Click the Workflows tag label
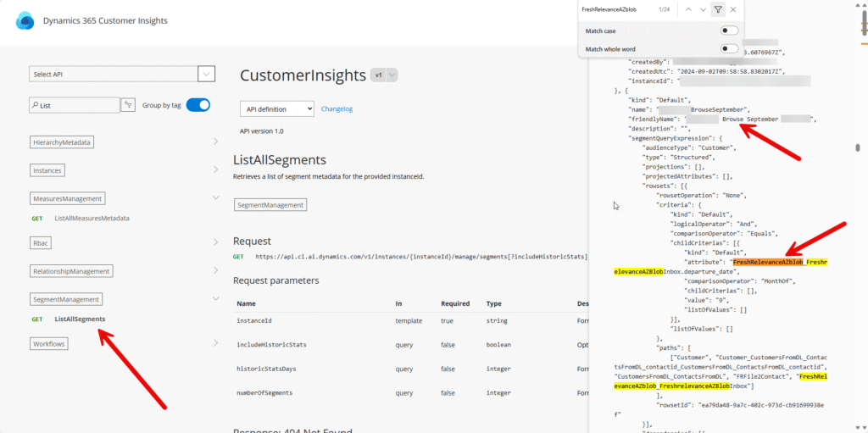This screenshot has height=433, width=868. coord(49,344)
